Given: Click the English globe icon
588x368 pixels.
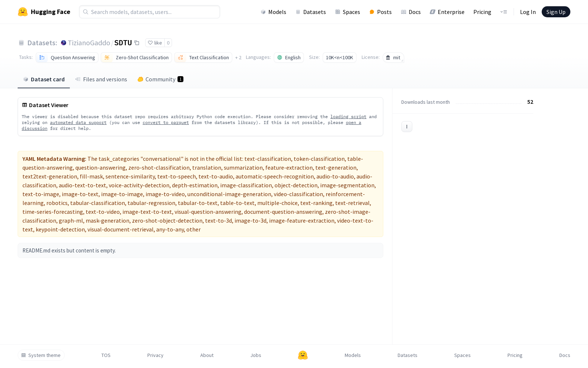Looking at the screenshot, I should click(x=280, y=57).
